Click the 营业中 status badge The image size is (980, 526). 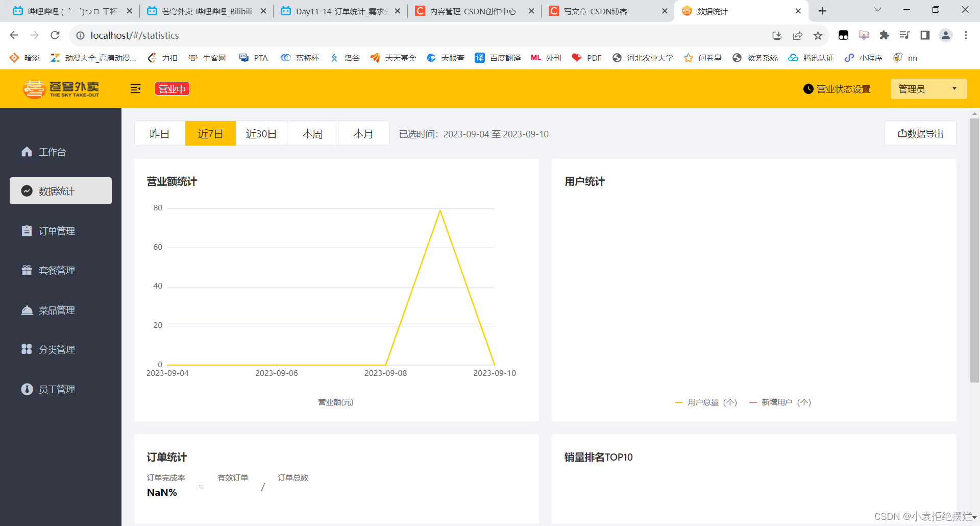(171, 88)
